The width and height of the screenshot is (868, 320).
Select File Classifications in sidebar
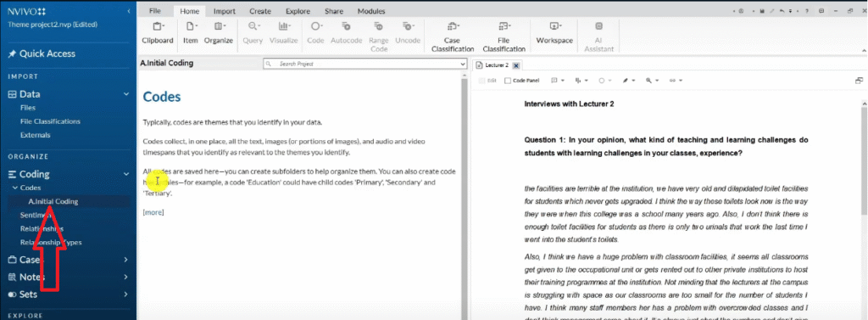(x=50, y=121)
